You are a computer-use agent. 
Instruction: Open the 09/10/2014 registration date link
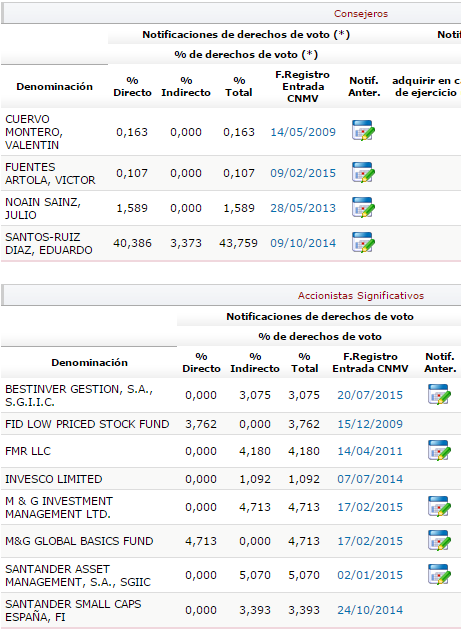pos(303,243)
